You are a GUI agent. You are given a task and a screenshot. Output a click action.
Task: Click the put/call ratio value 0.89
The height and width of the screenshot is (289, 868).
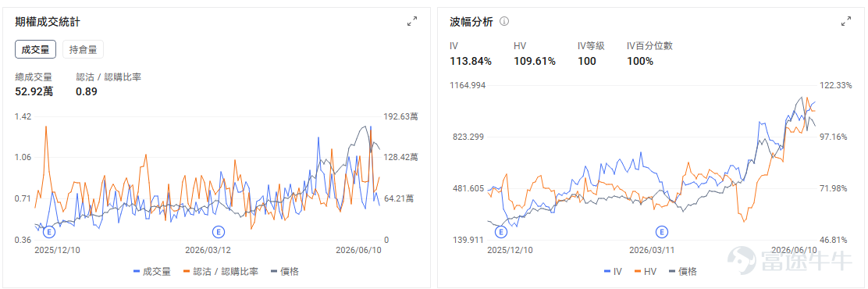(87, 91)
